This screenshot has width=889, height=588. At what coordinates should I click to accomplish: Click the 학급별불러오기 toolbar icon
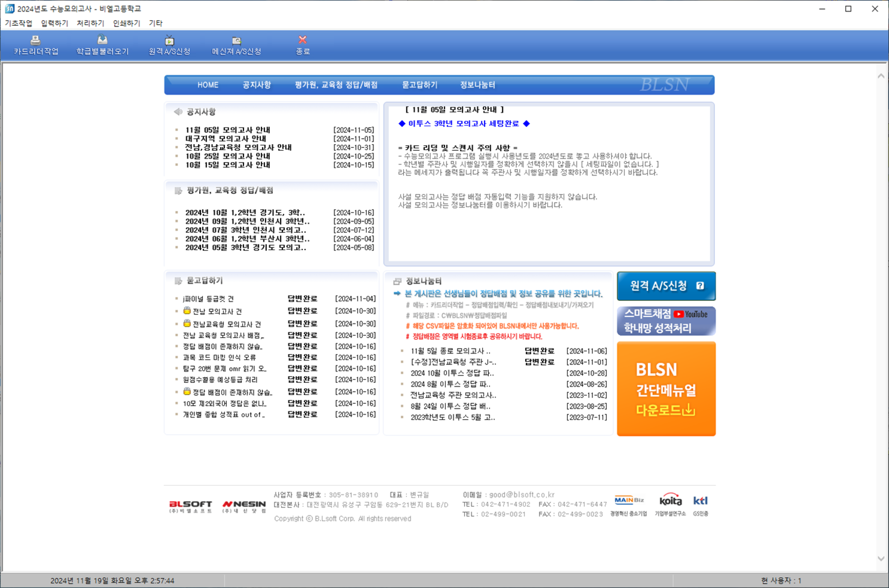(102, 45)
